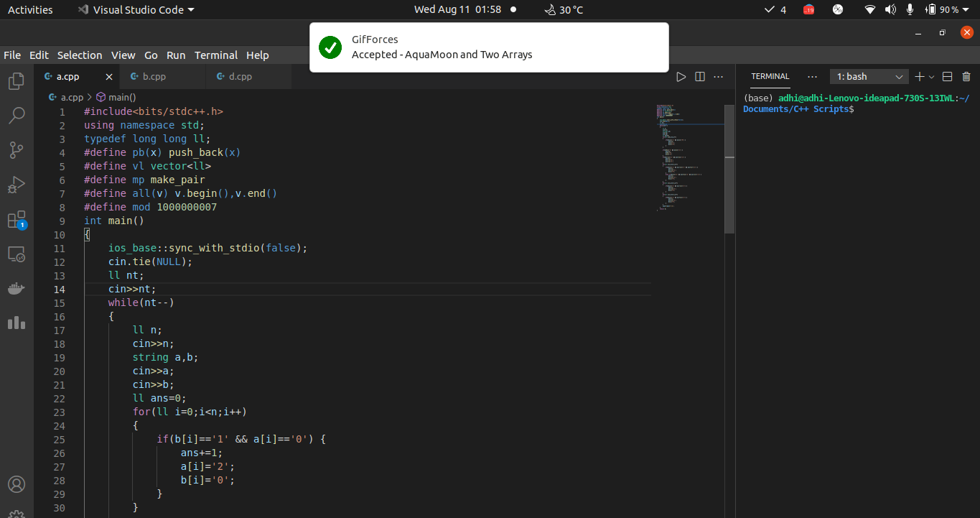The height and width of the screenshot is (518, 980).
Task: Open the Search view in activity bar
Action: coord(17,116)
